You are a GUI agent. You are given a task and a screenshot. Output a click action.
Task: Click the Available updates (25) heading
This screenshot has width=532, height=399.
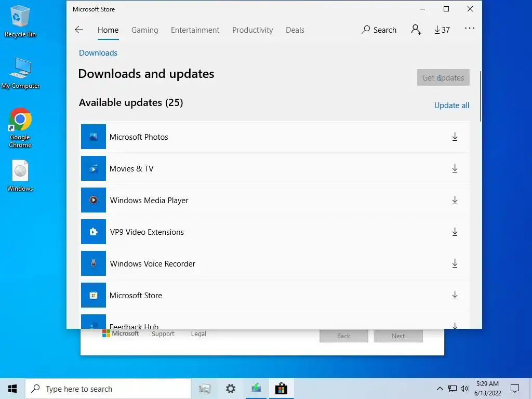[131, 102]
